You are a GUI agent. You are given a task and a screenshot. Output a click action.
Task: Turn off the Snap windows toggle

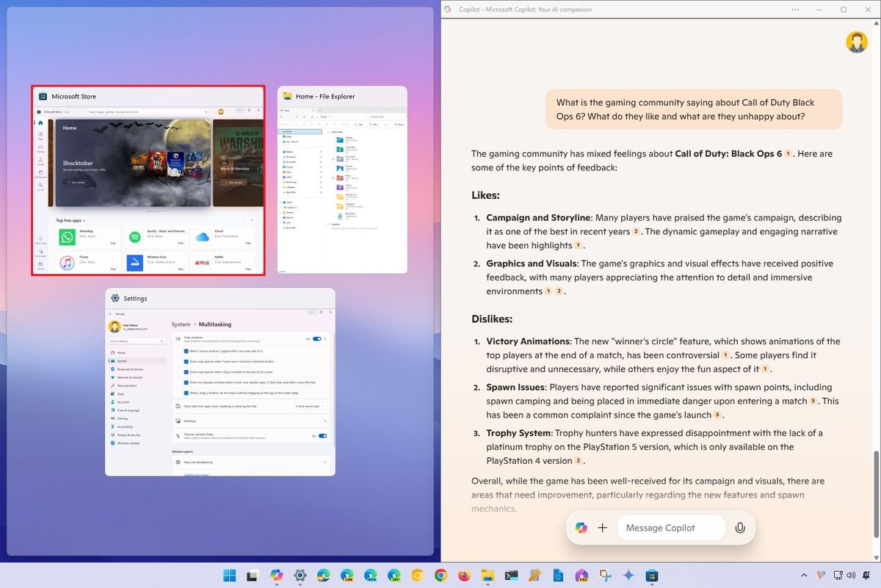(x=316, y=339)
